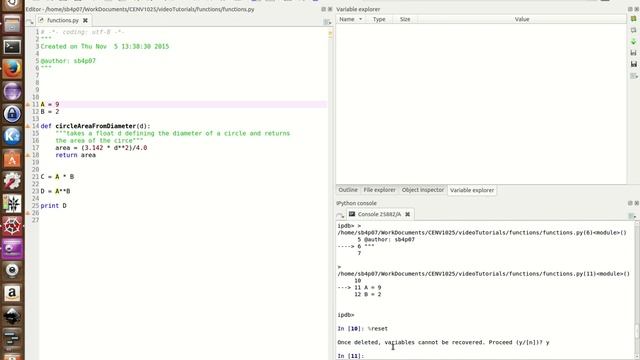The width and height of the screenshot is (640, 360).
Task: Open System Settings wrench icon in launcher
Action: coord(12,181)
